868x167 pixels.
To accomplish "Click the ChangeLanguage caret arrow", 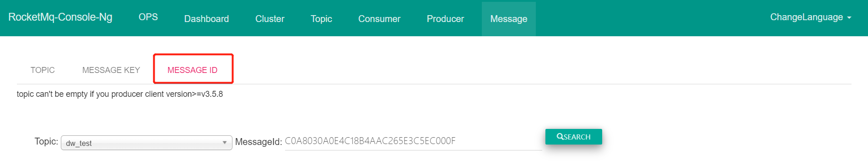I will 849,18.
